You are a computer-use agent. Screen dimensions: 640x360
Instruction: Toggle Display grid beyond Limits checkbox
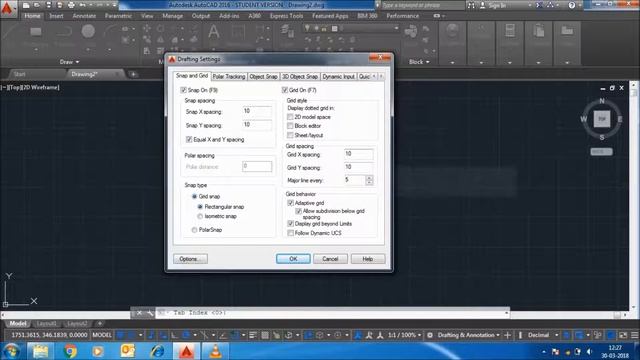(x=291, y=224)
